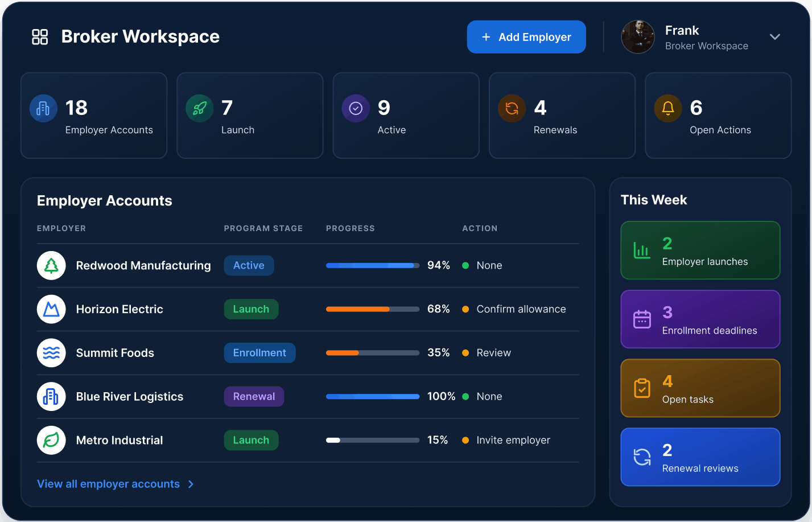This screenshot has height=522, width=812.
Task: Click the Launch rocket icon
Action: tap(199, 108)
